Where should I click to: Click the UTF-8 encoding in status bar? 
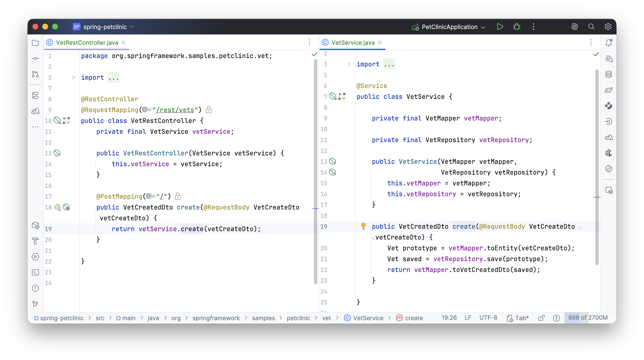click(488, 318)
